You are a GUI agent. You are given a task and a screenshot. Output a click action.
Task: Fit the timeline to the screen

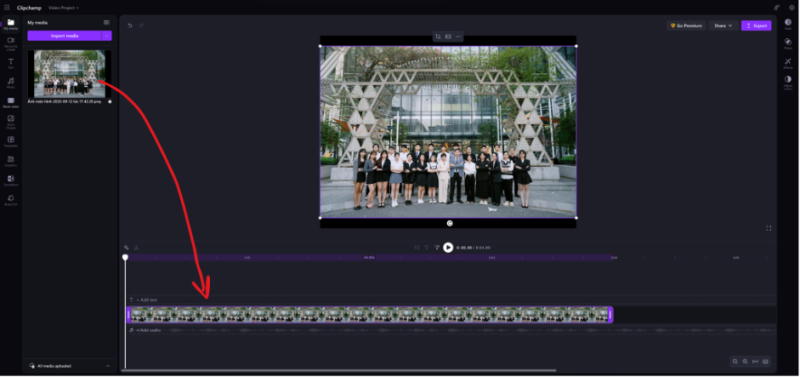point(755,362)
